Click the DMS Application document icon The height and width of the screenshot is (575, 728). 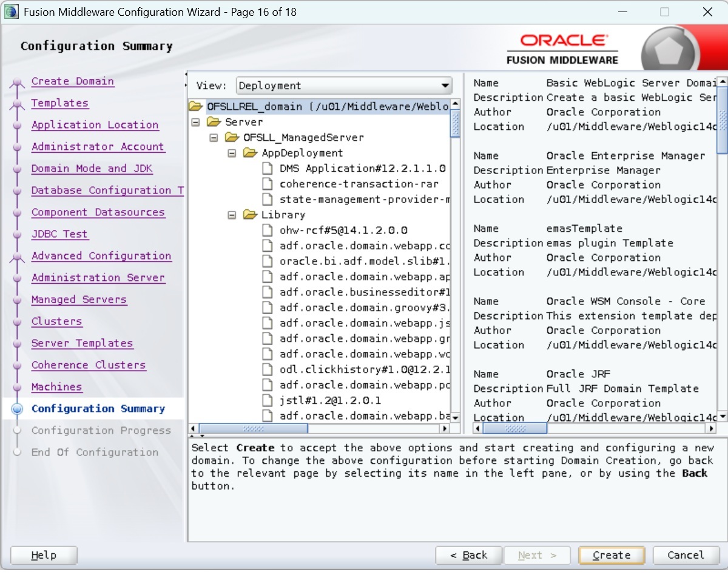point(268,169)
